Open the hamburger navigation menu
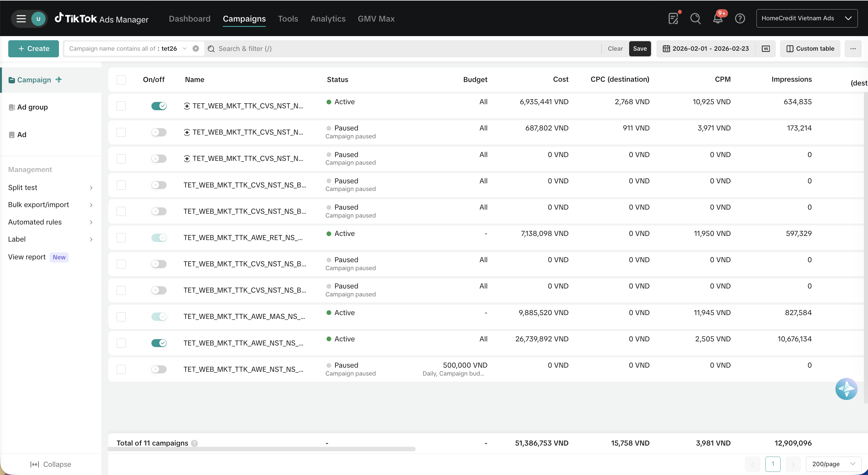The height and width of the screenshot is (475, 868). point(21,19)
